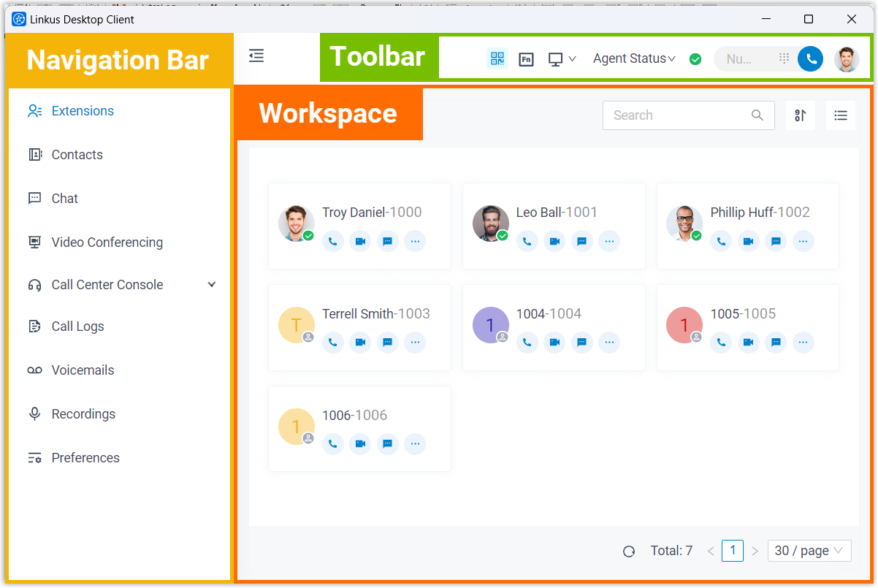Screen dimensions: 878x588
Task: Start a video call with Leo Ball
Action: click(x=554, y=241)
